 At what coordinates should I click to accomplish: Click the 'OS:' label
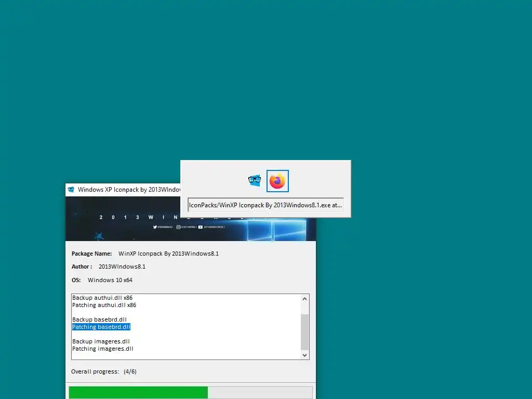coord(76,280)
